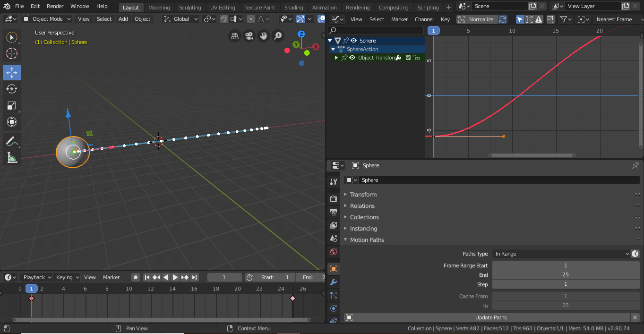The image size is (644, 334).
Task: Expand the Instancing panel
Action: point(363,229)
